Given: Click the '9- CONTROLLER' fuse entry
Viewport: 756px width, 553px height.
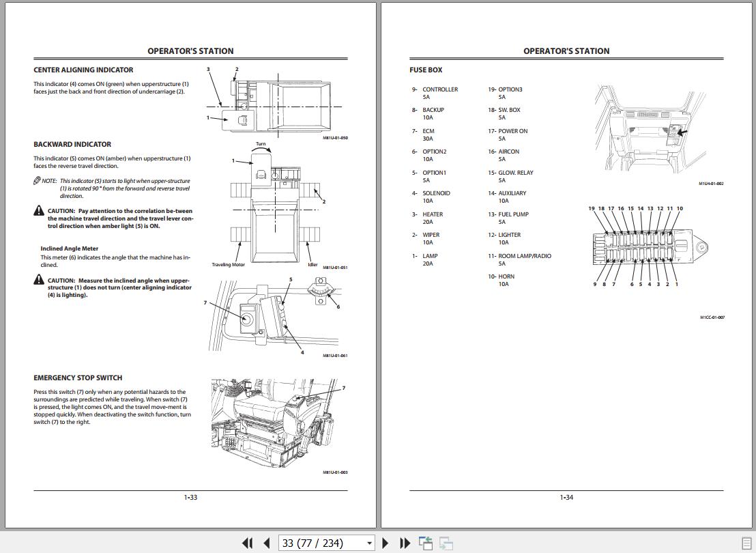Looking at the screenshot, I should (x=435, y=93).
